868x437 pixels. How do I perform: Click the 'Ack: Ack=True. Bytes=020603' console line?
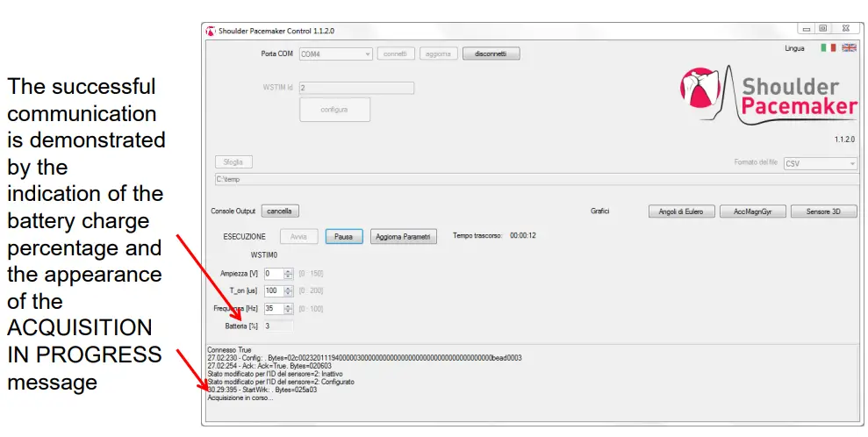pos(269,366)
